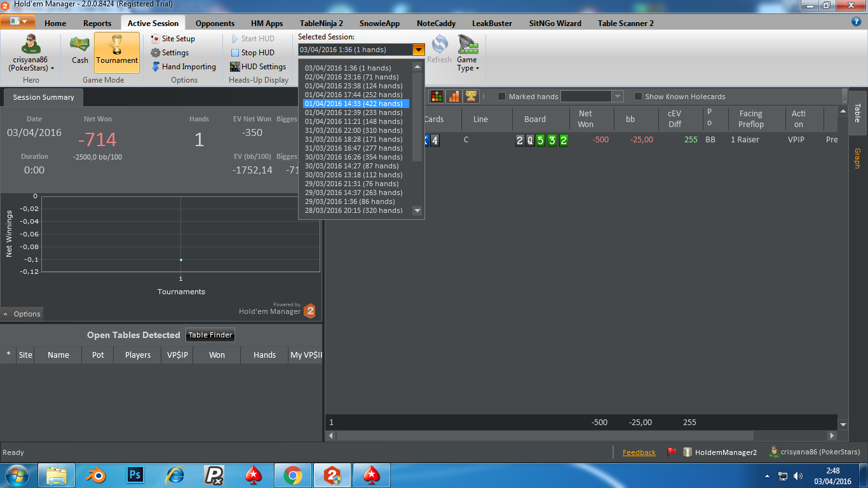Image resolution: width=868 pixels, height=488 pixels.
Task: Open Windows Start menu
Action: tap(18, 475)
